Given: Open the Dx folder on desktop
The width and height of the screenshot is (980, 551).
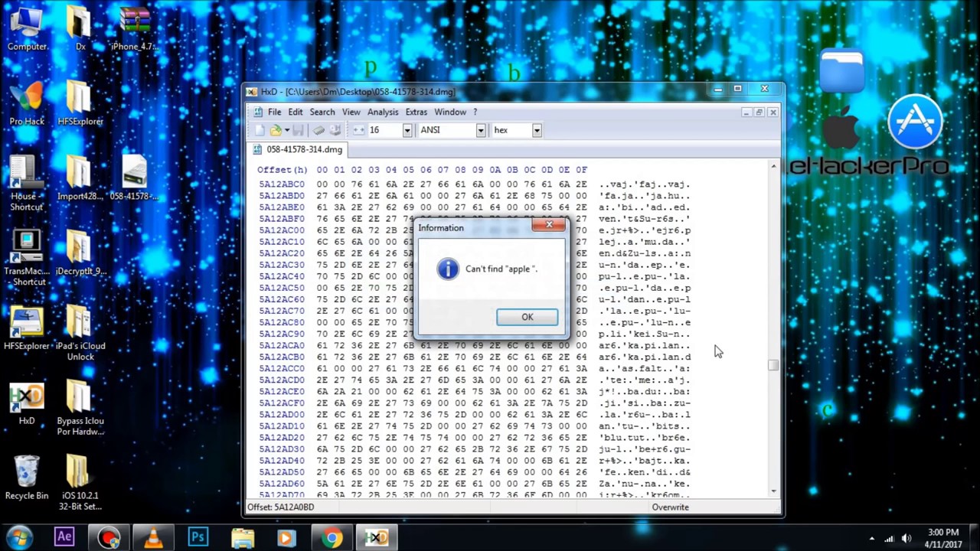Looking at the screenshot, I should click(80, 28).
